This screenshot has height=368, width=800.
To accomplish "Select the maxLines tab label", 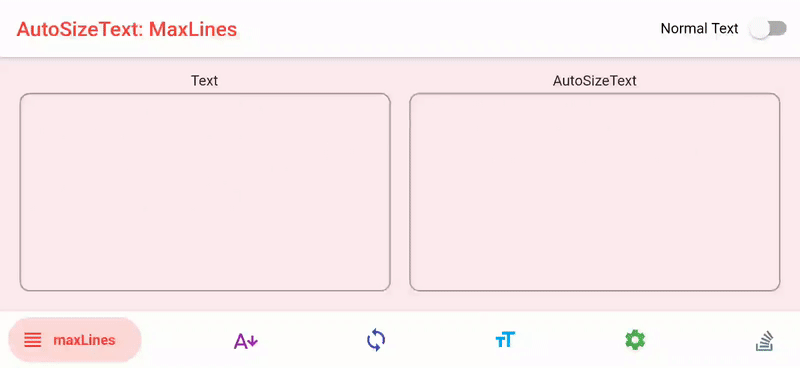I will [84, 340].
